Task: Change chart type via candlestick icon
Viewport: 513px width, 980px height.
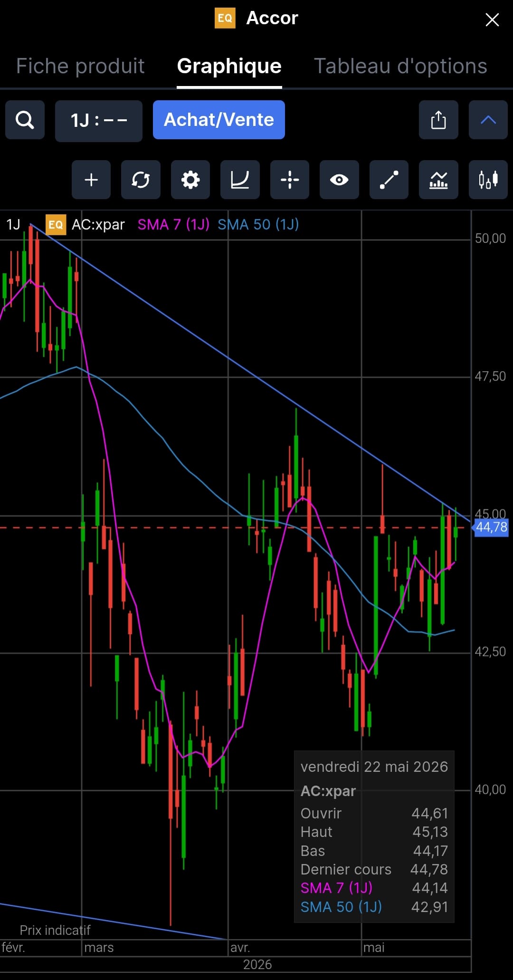Action: (488, 180)
